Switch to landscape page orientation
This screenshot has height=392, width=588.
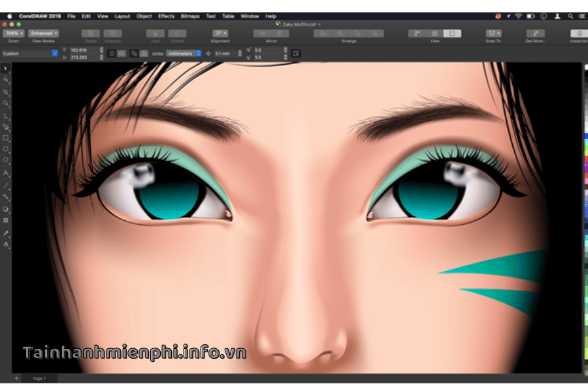(x=122, y=53)
